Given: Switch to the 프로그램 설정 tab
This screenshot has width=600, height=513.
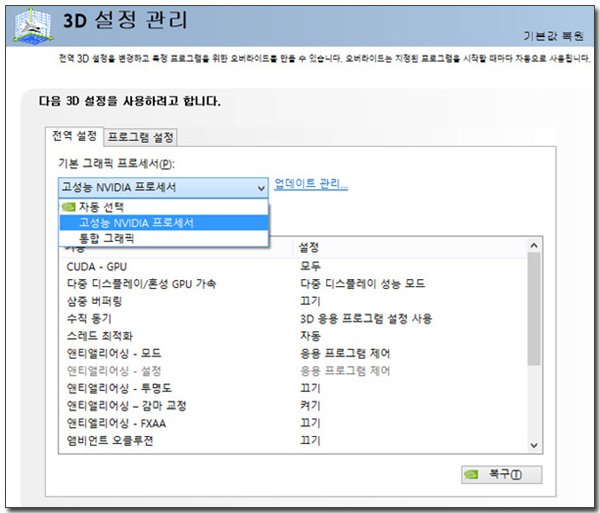Looking at the screenshot, I should click(141, 138).
